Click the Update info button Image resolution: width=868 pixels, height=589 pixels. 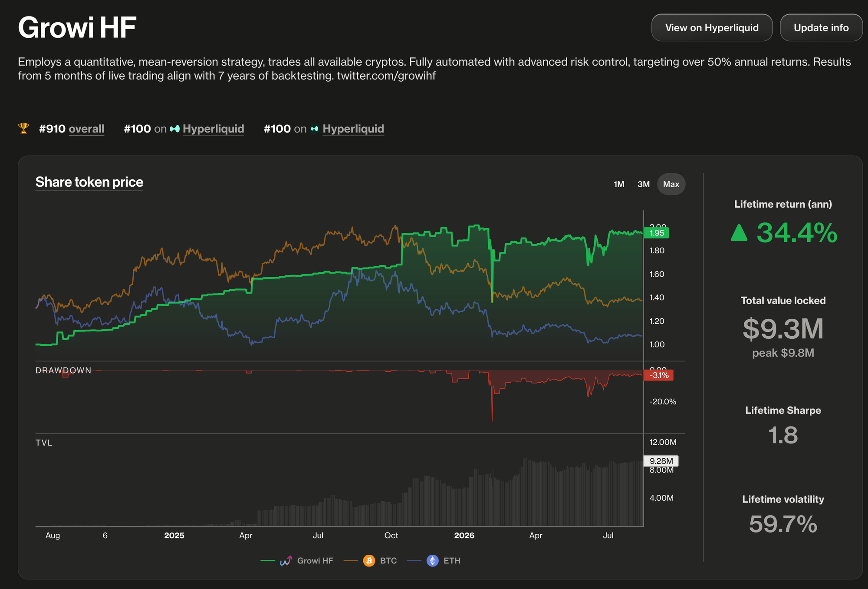[821, 28]
